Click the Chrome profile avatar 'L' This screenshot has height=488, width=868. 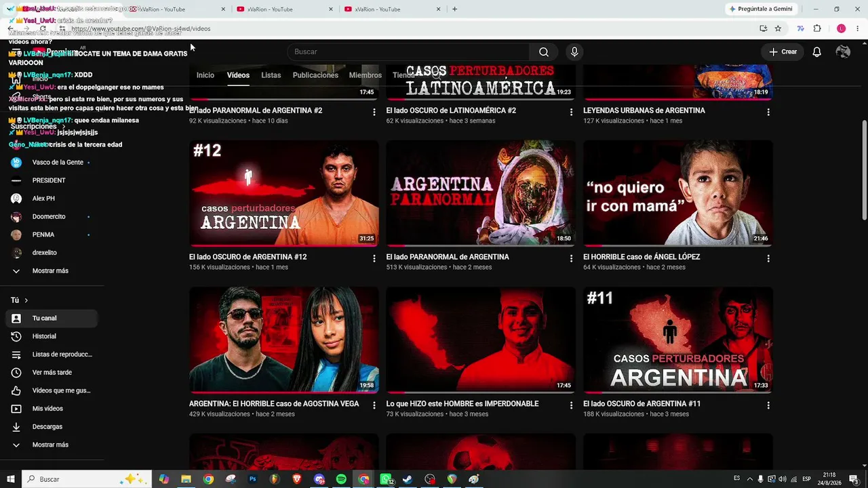click(x=842, y=28)
